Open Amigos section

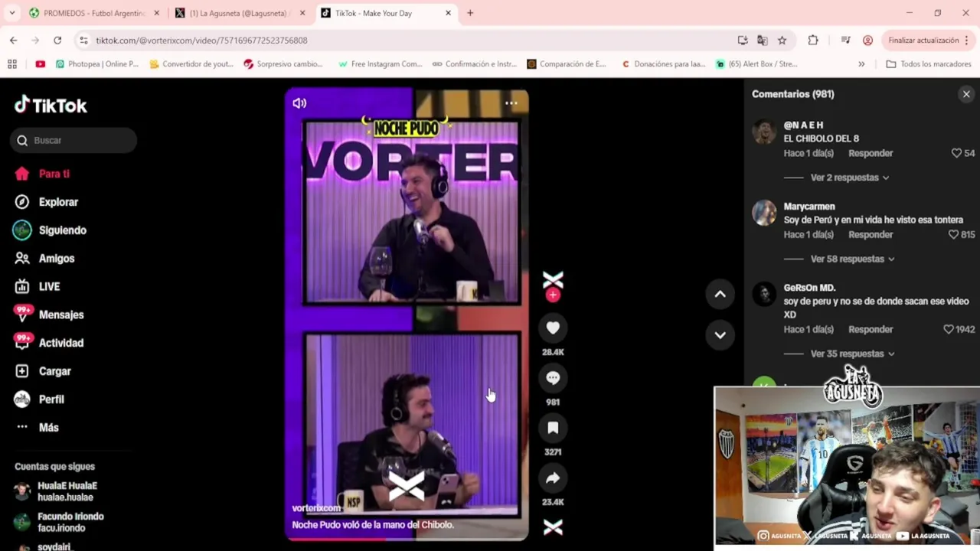tap(45, 259)
